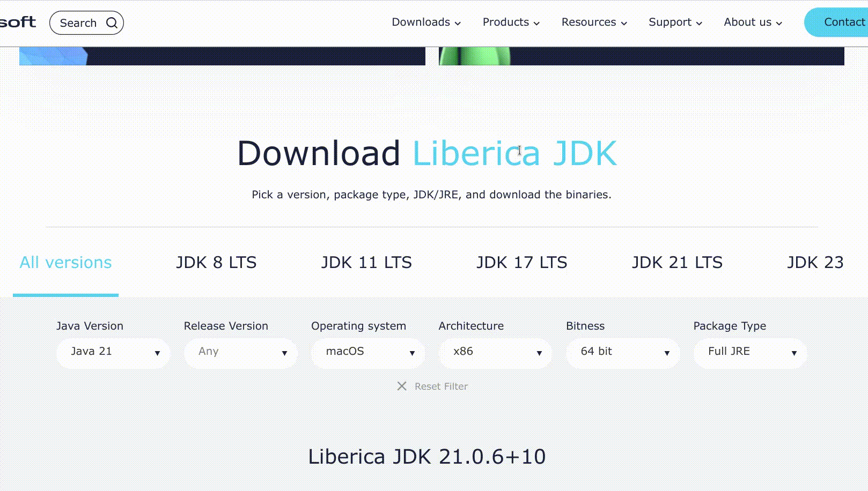Screen dimensions: 868x491
Task: Expand the Support menu
Action: [x=675, y=23]
